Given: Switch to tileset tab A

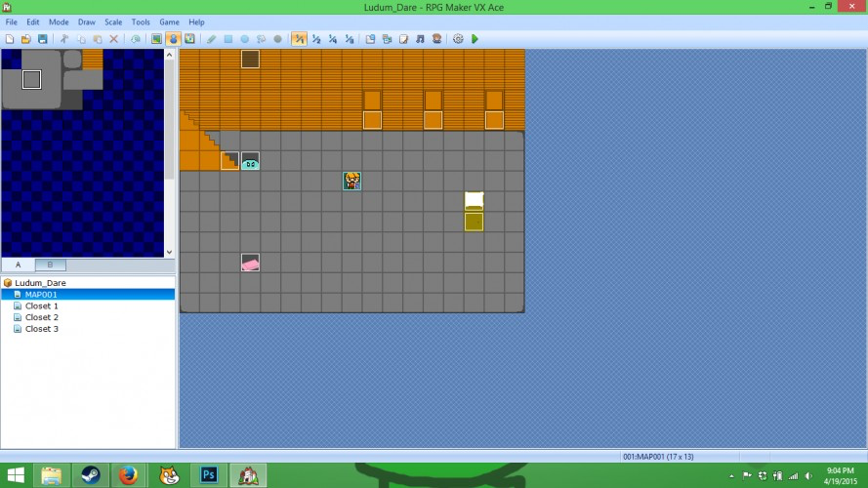Looking at the screenshot, I should [x=19, y=265].
